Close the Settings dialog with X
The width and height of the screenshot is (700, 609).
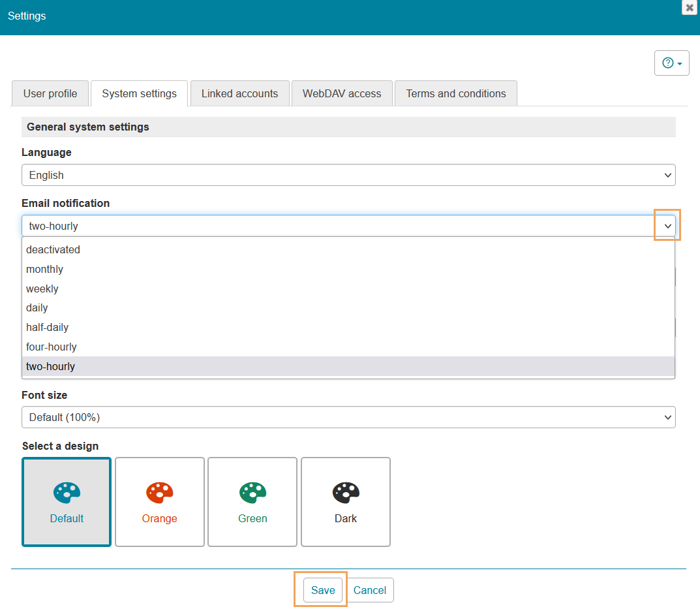pos(690,8)
